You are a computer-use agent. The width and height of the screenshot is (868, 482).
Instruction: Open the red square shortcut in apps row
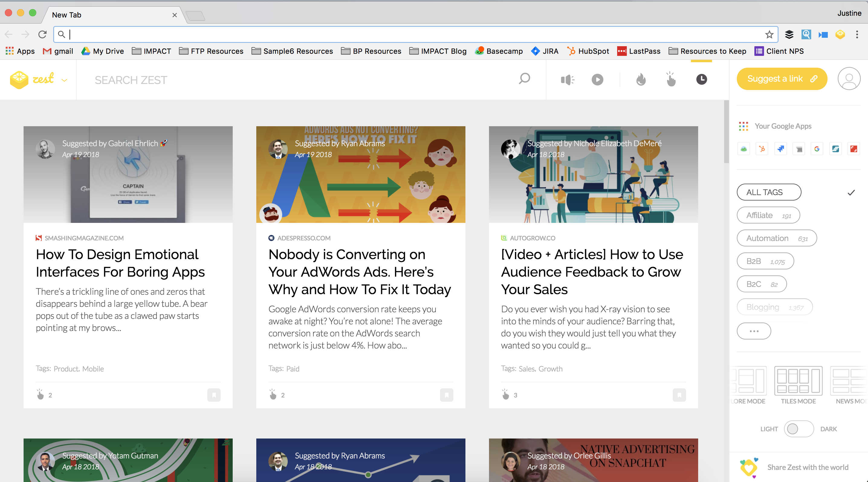pos(853,149)
